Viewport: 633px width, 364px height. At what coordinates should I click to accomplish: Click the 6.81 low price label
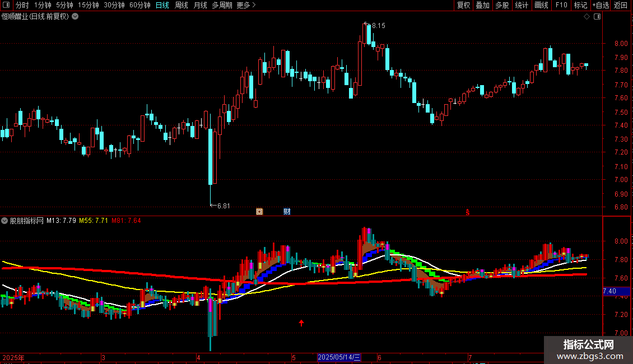[224, 206]
